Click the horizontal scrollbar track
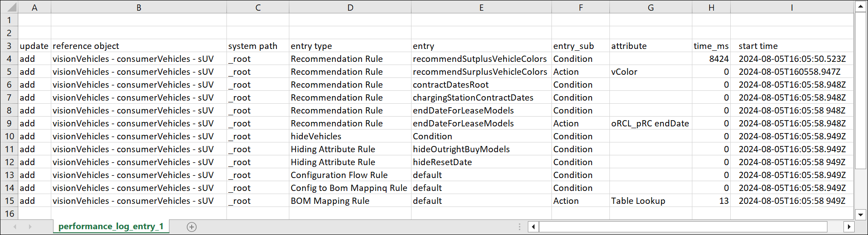 click(x=682, y=227)
